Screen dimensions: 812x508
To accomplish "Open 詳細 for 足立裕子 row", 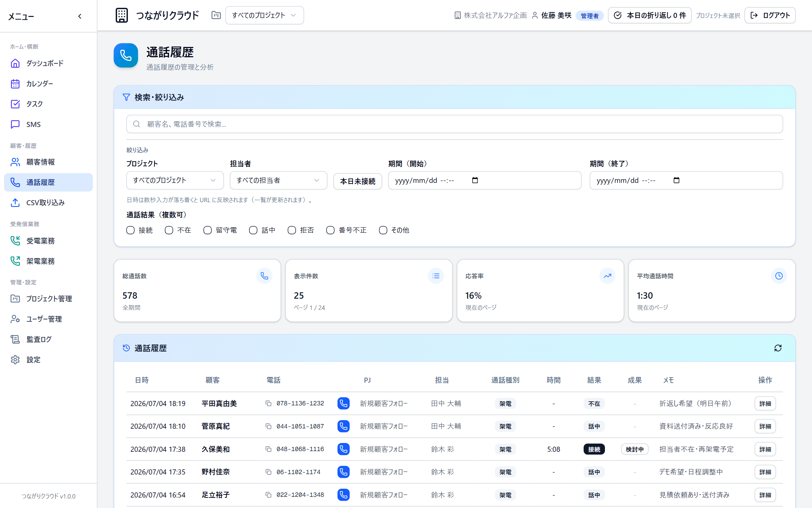I will pos(765,495).
